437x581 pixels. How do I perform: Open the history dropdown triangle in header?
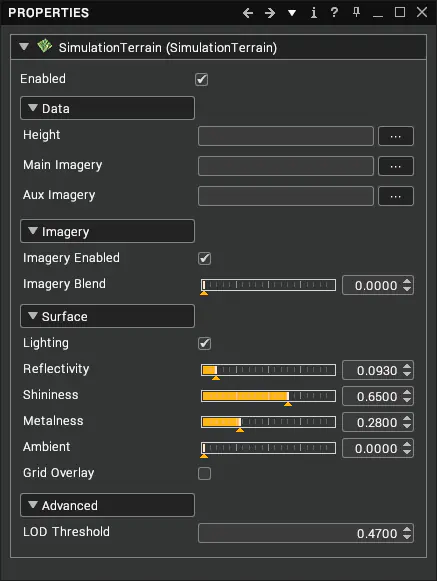tap(292, 13)
